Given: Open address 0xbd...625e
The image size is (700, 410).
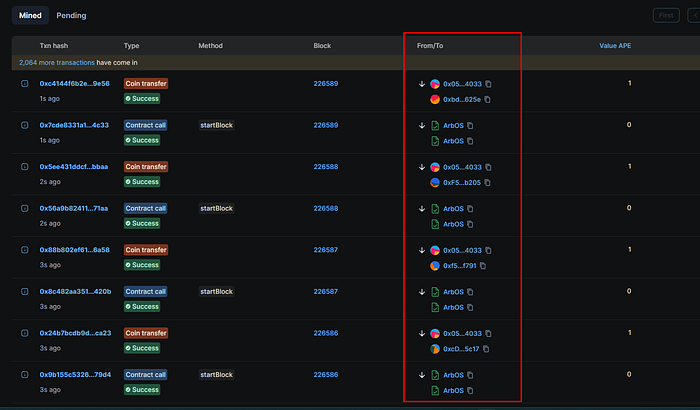Looking at the screenshot, I should (x=462, y=100).
